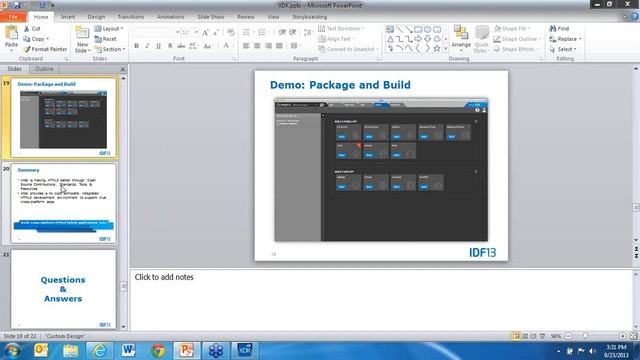The image size is (640, 360).
Task: Select the rectangle shape
Action: [418, 30]
